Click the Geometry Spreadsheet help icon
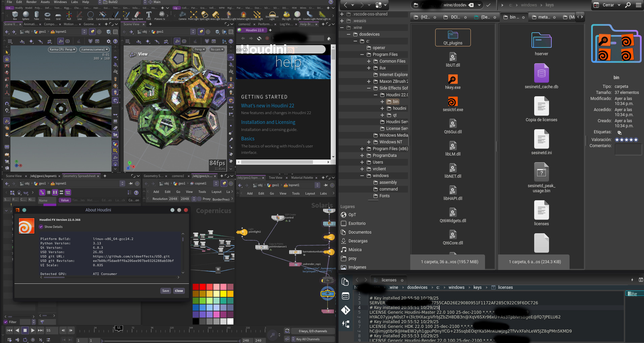The width and height of the screenshot is (644, 343). click(136, 193)
